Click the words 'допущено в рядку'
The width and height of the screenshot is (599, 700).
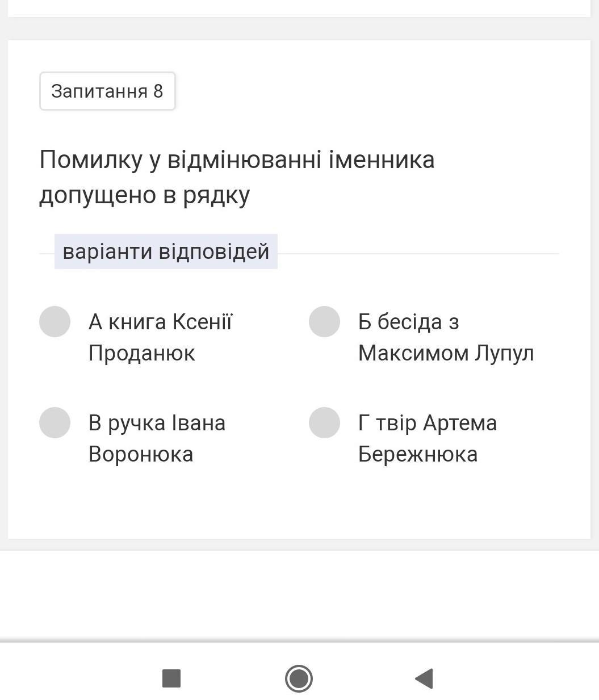pos(145,195)
